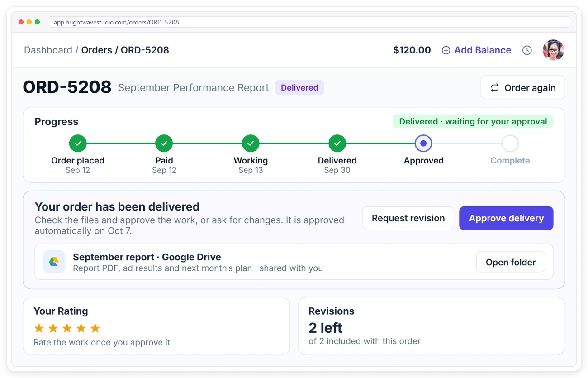Rate the work three stars

tap(67, 328)
